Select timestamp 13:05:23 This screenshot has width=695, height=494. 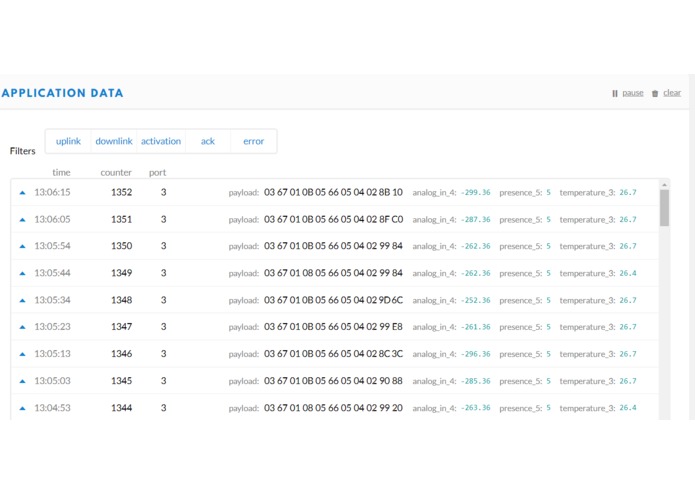[52, 327]
